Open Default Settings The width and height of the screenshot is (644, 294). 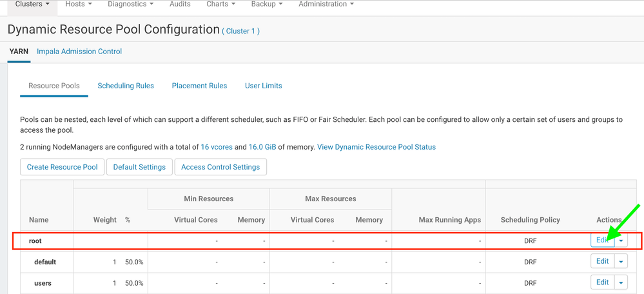(139, 167)
